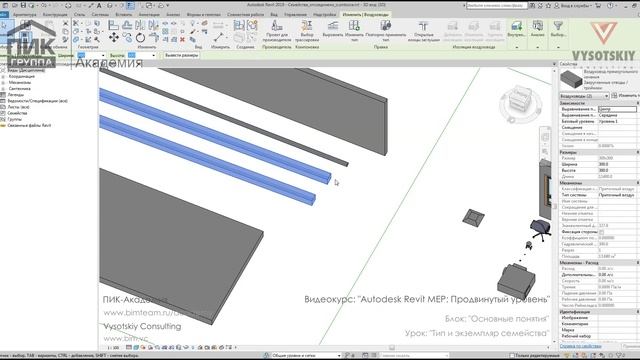Click the red Delete X icon

click(182, 40)
